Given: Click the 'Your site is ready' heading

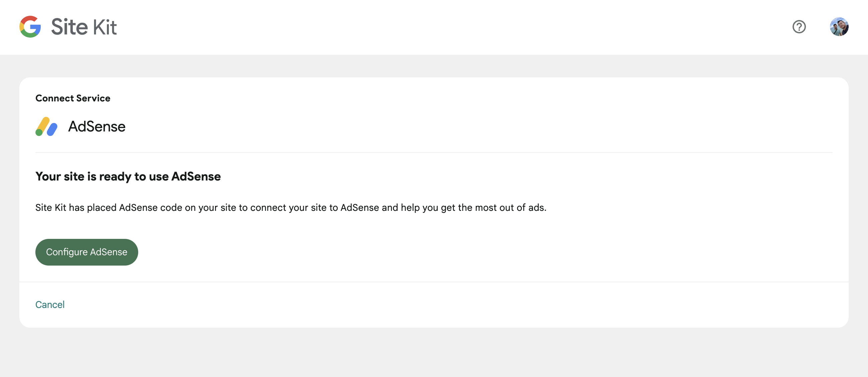Looking at the screenshot, I should [128, 176].
